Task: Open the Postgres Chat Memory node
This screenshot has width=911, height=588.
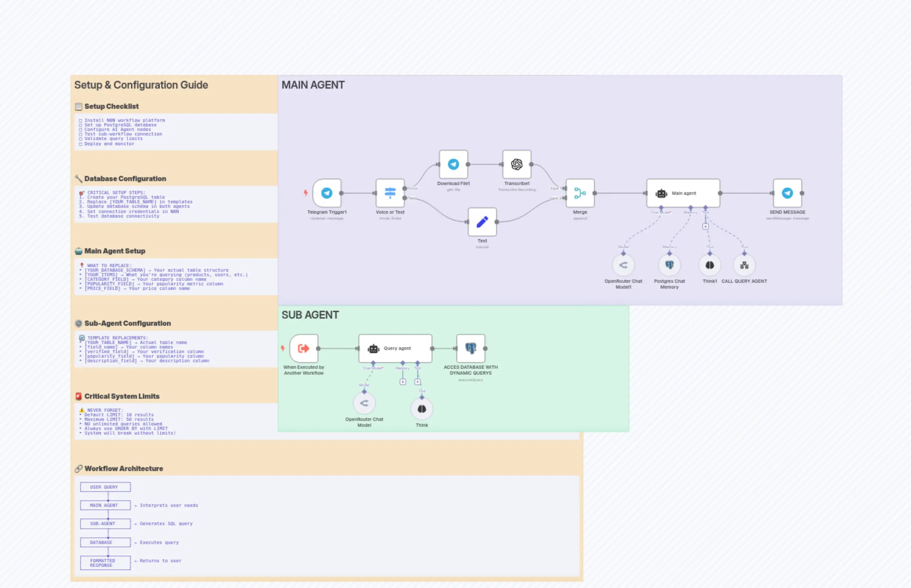Action: coord(669,265)
